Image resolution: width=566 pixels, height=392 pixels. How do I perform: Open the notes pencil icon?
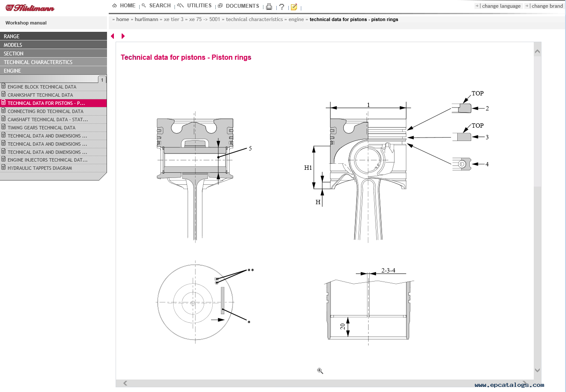coord(294,6)
